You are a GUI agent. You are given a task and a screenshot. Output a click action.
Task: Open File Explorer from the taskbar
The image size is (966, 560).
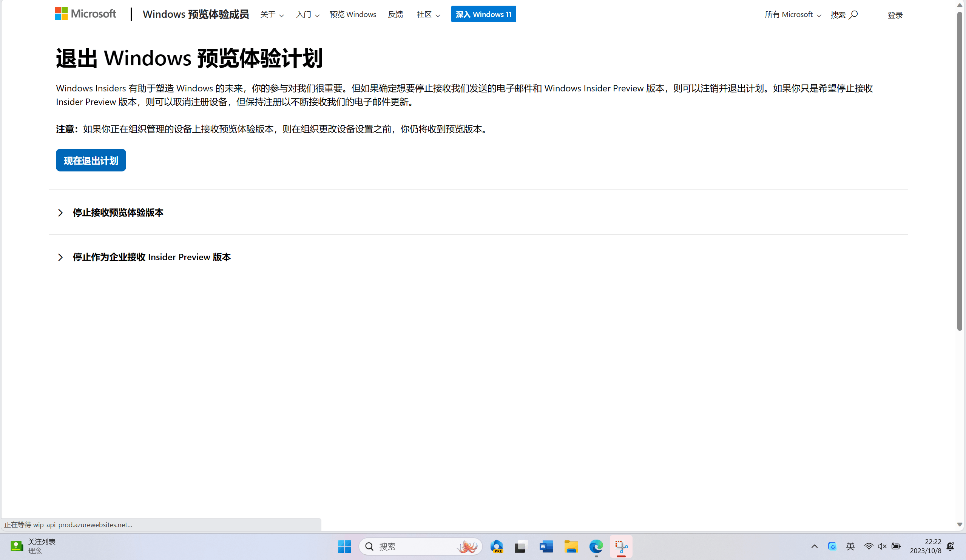click(x=571, y=546)
